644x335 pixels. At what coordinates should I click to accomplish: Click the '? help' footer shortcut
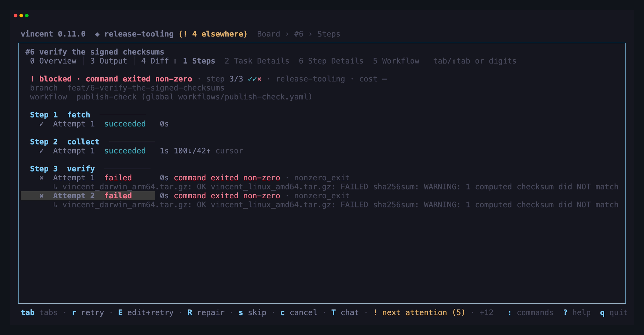click(x=577, y=313)
